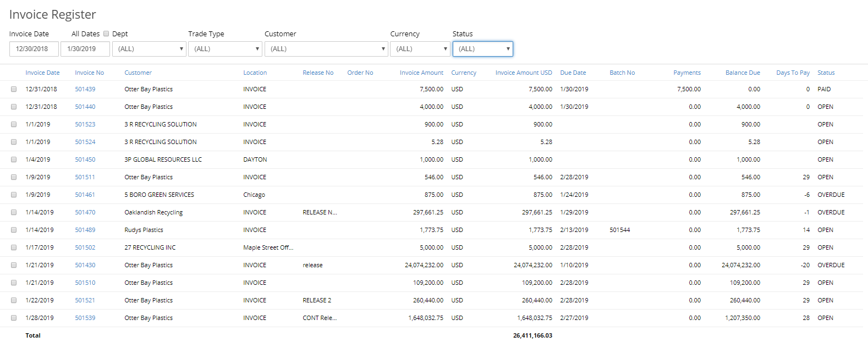Image resolution: width=868 pixels, height=342 pixels.
Task: Click the DAYTON location cell
Action: point(255,159)
